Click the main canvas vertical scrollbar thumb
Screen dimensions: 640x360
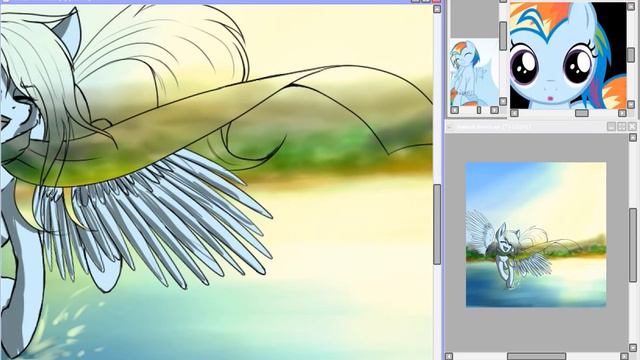[437, 224]
